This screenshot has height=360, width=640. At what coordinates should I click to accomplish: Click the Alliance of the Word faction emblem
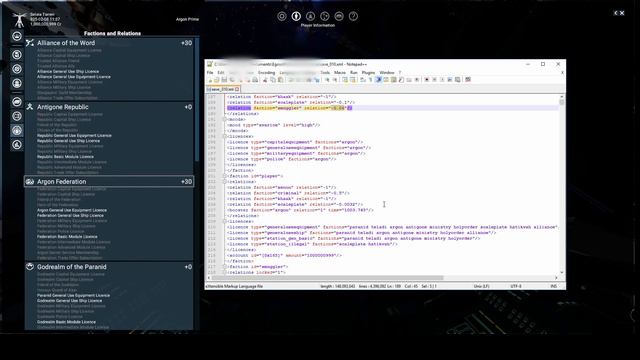[x=30, y=43]
